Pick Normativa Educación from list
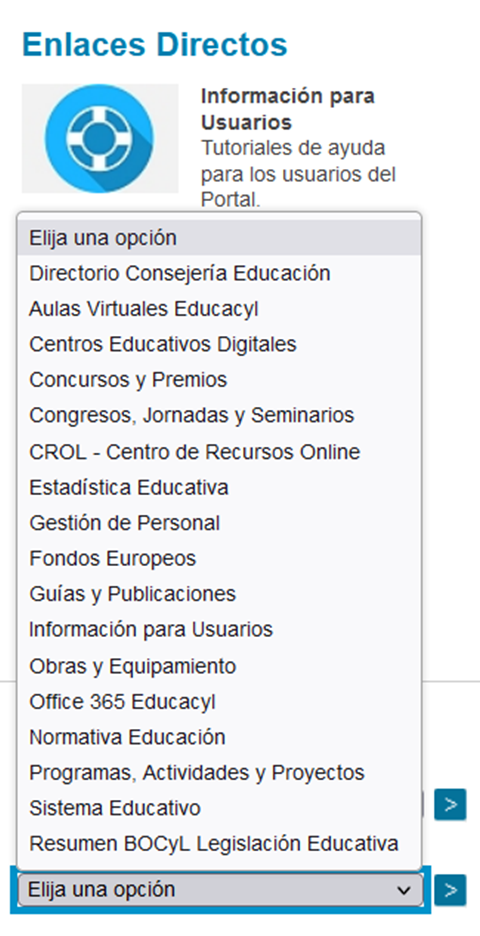 [x=219, y=737]
